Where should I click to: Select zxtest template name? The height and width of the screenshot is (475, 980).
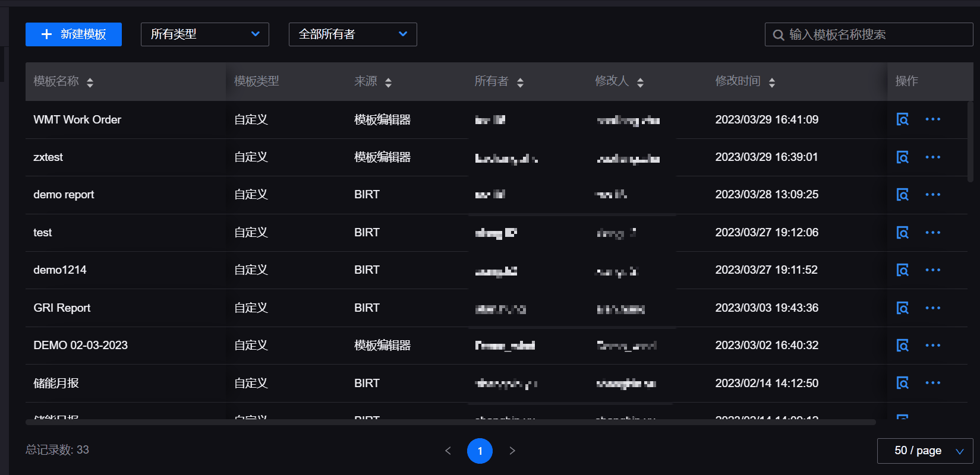click(48, 157)
